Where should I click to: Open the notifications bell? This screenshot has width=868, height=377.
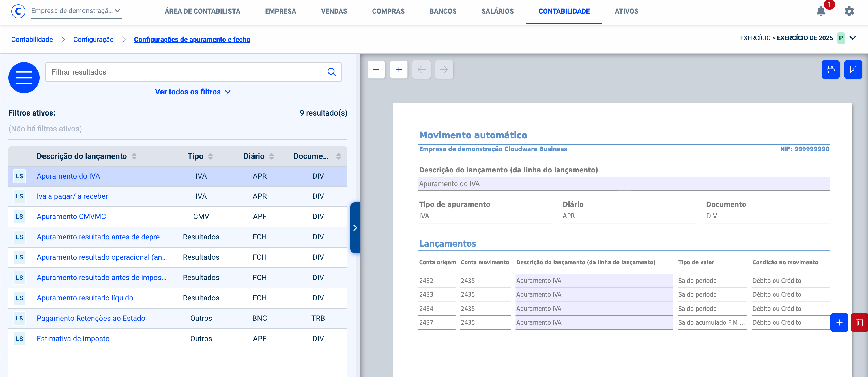821,11
